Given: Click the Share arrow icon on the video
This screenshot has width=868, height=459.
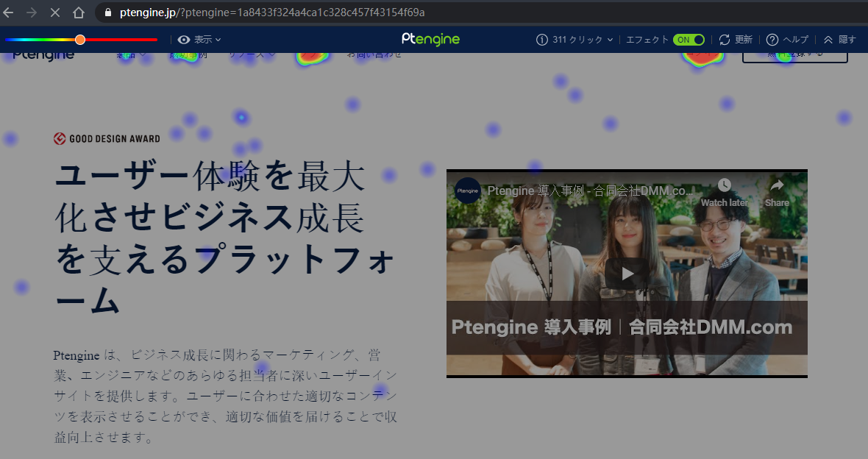Looking at the screenshot, I should click(x=778, y=185).
